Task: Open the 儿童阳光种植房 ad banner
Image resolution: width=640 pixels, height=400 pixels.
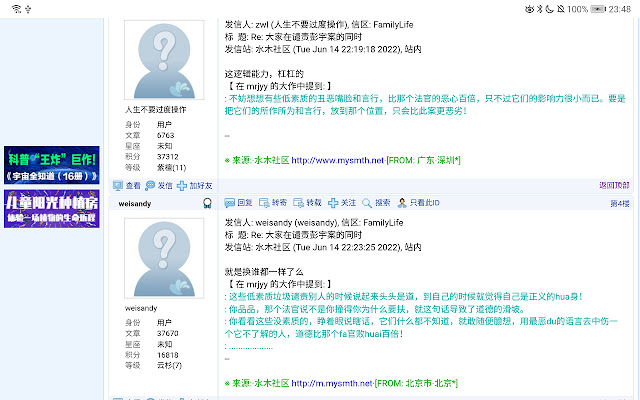Action: 52,209
